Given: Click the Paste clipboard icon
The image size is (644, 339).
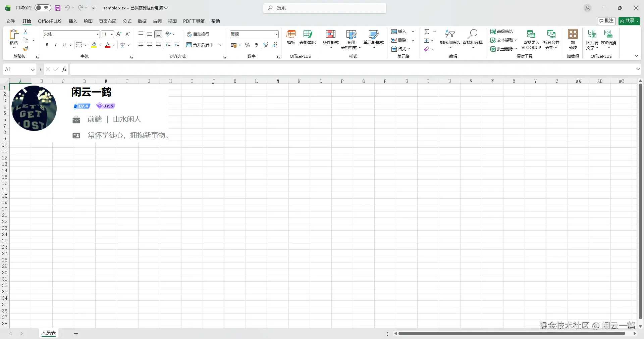Looking at the screenshot, I should 14,34.
